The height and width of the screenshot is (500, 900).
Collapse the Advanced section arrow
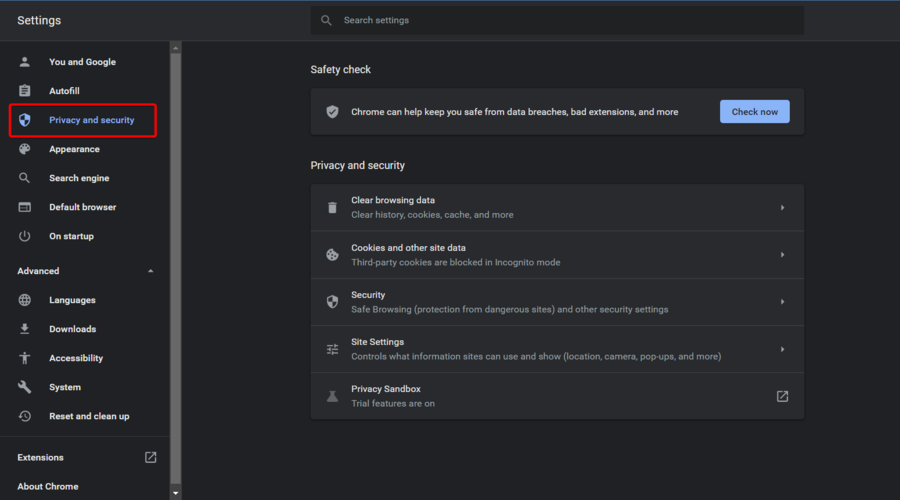tap(150, 271)
